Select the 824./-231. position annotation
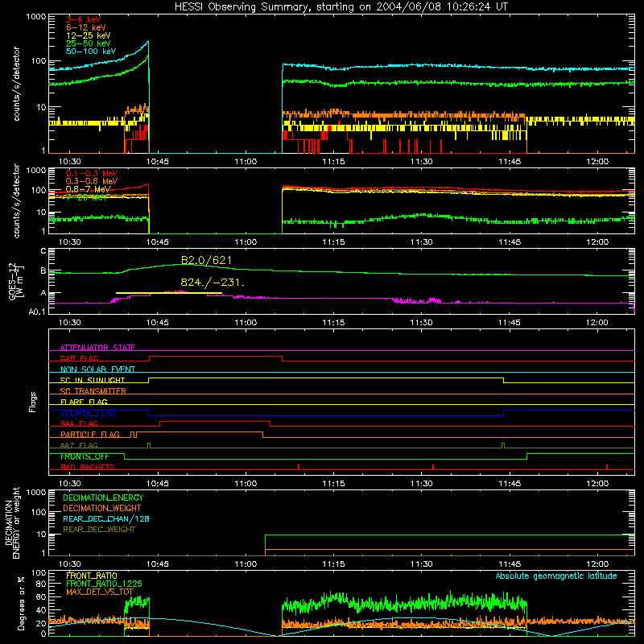 click(x=213, y=283)
